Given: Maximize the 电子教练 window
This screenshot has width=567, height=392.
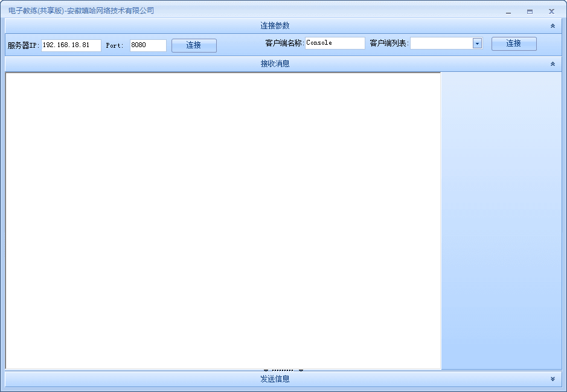Looking at the screenshot, I should pyautogui.click(x=530, y=11).
